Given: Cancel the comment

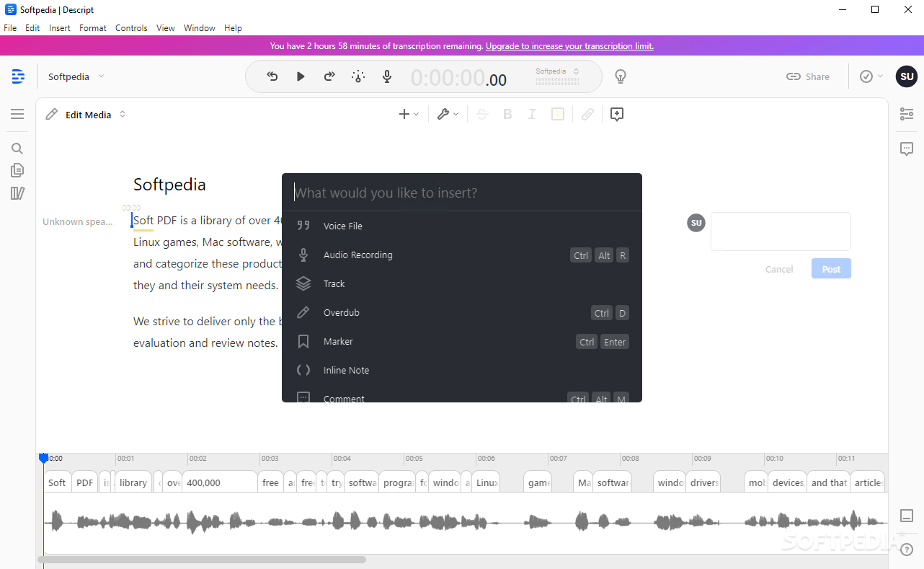Looking at the screenshot, I should (x=779, y=269).
